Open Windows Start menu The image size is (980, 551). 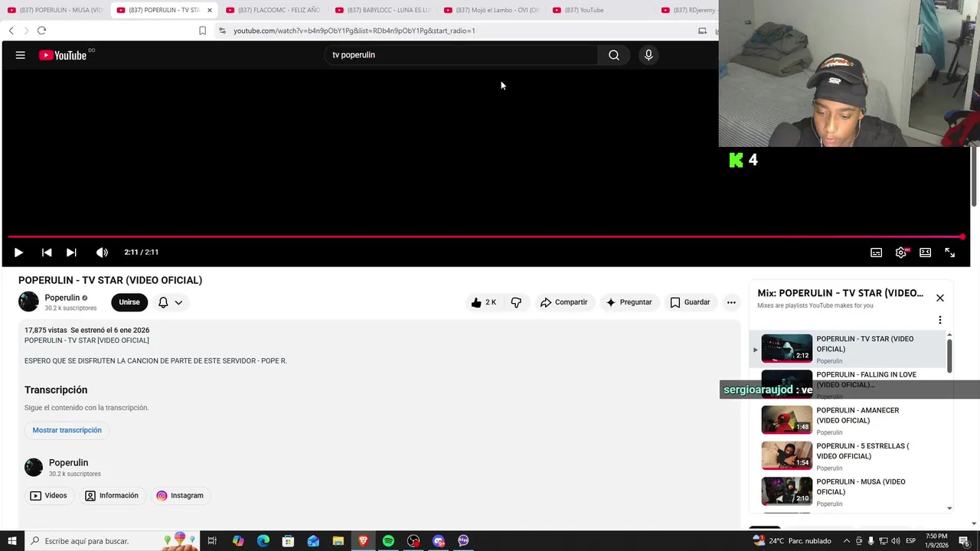(11, 541)
